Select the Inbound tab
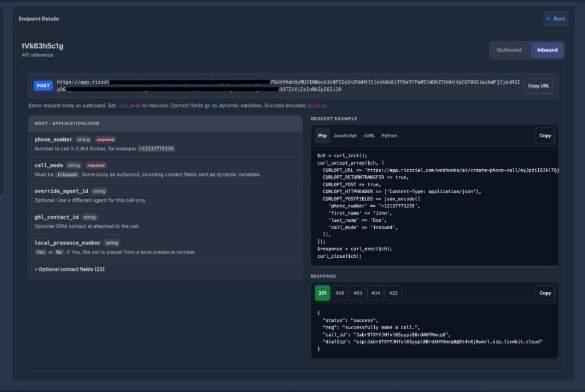This screenshot has width=585, height=392. (x=547, y=50)
